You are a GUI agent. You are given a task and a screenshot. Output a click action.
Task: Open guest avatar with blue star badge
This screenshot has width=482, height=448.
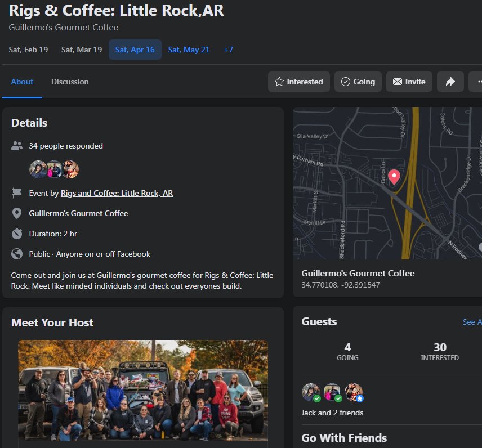(354, 392)
